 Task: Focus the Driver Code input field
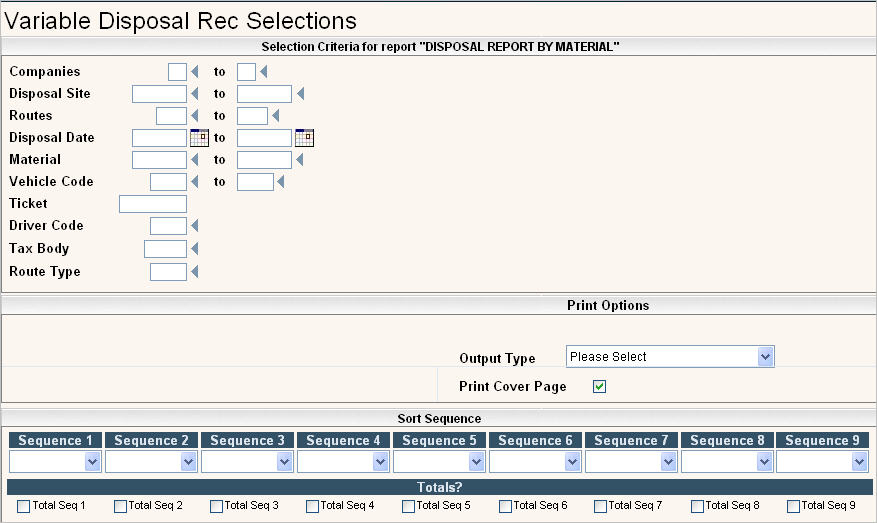coord(168,226)
